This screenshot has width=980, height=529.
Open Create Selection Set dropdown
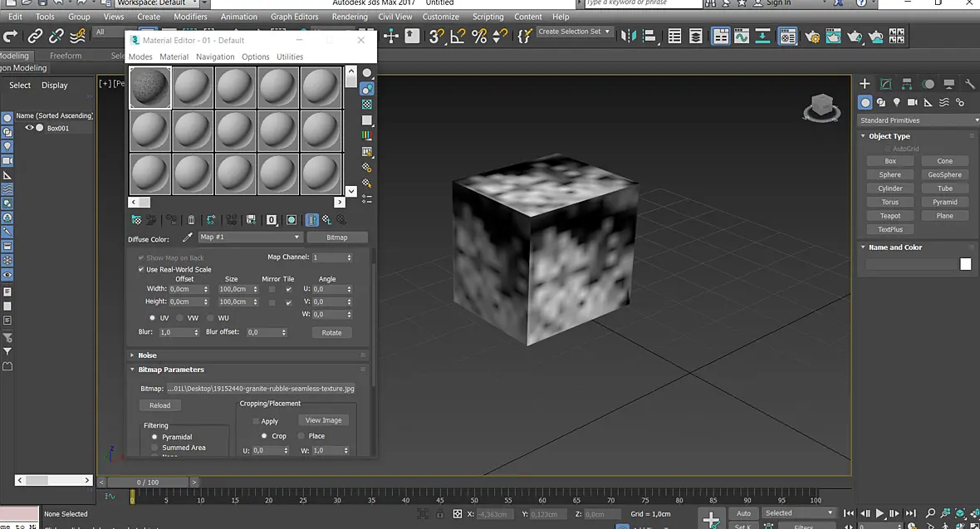(x=574, y=32)
